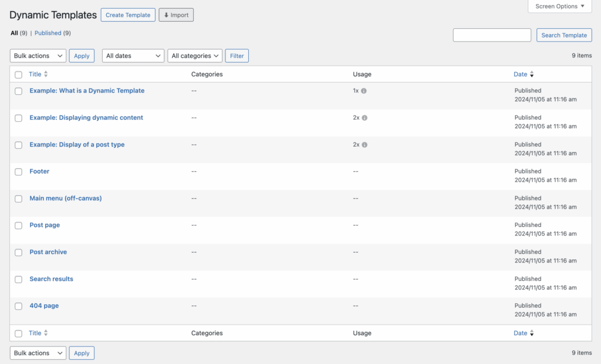Viewport: 601px width, 364px height.
Task: Click the Create Template button
Action: pyautogui.click(x=128, y=15)
